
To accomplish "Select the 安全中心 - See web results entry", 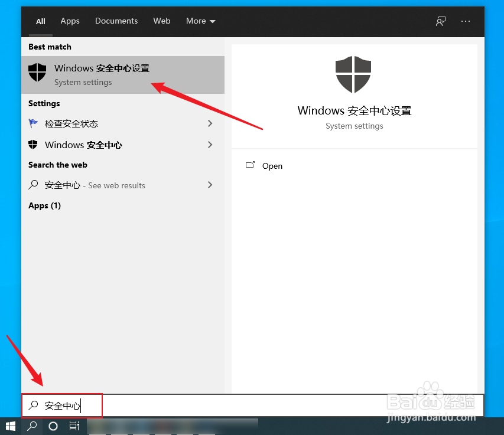I will pos(123,185).
